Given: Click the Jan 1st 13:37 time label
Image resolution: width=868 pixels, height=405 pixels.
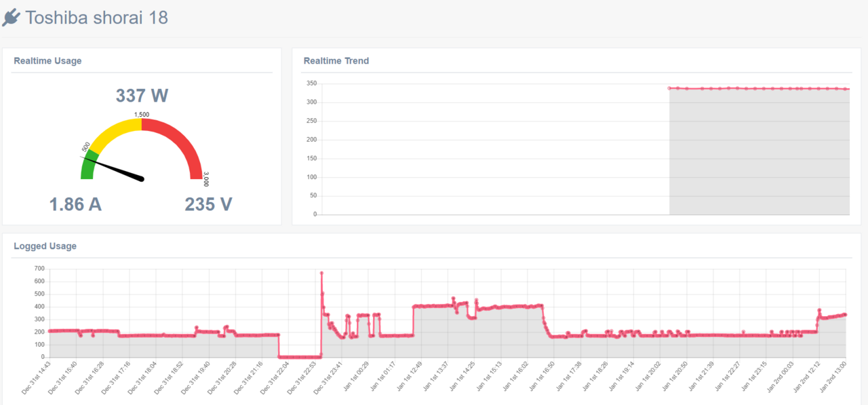Looking at the screenshot, I should coord(436,377).
